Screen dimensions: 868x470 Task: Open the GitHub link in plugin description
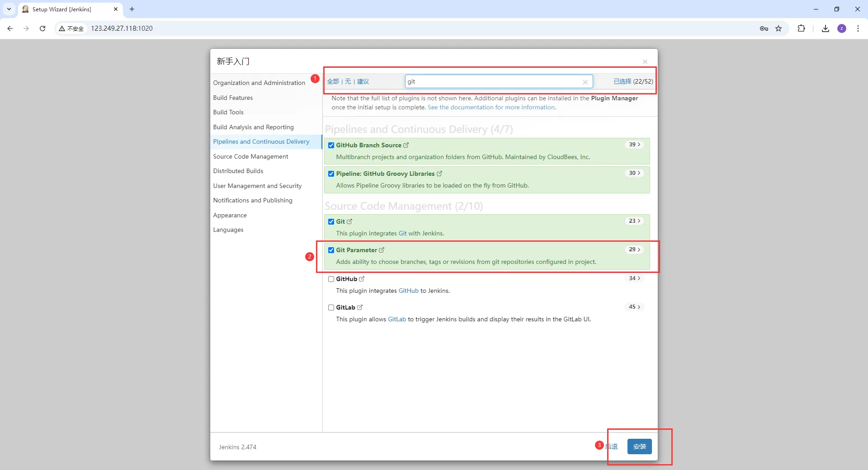tap(408, 291)
